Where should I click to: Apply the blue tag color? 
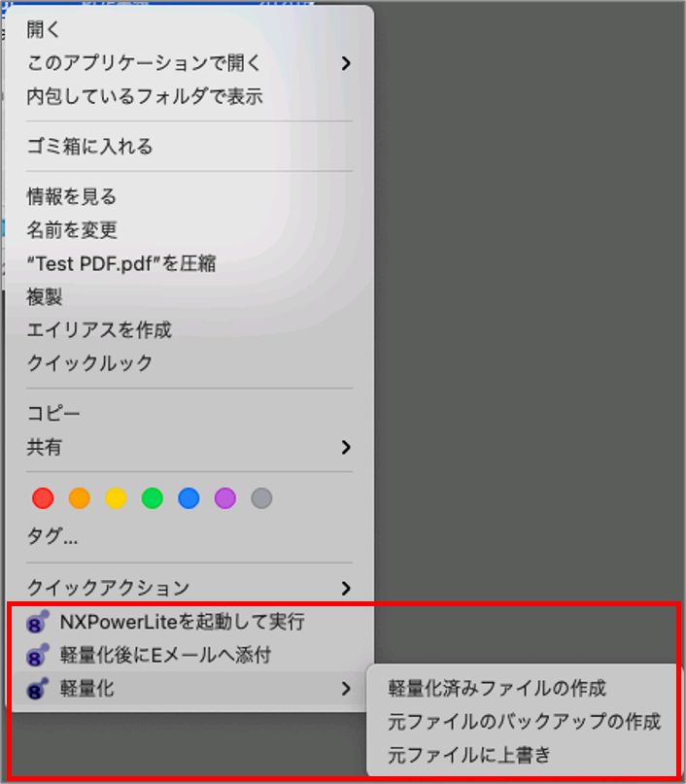[x=189, y=498]
